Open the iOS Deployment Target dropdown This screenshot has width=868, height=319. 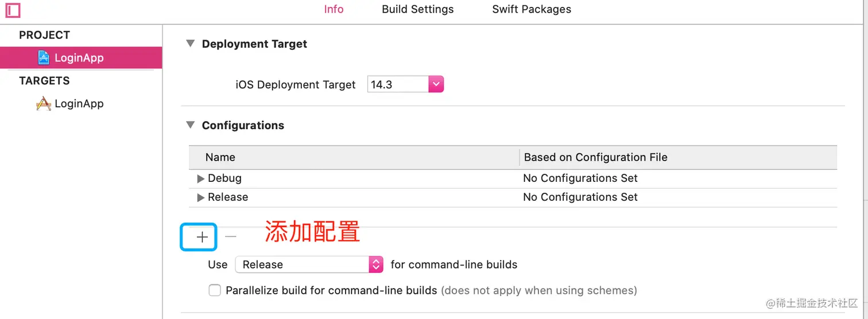[x=436, y=84]
